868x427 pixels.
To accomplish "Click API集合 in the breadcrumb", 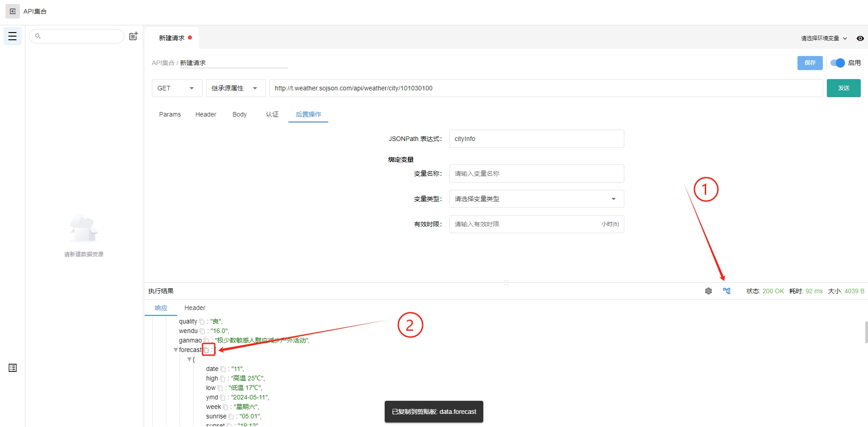I will tap(163, 63).
